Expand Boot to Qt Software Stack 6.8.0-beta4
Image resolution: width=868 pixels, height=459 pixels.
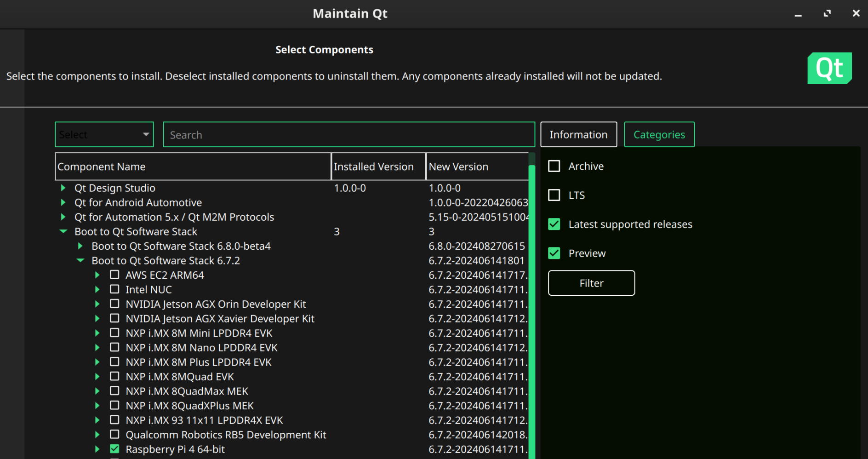click(x=80, y=246)
